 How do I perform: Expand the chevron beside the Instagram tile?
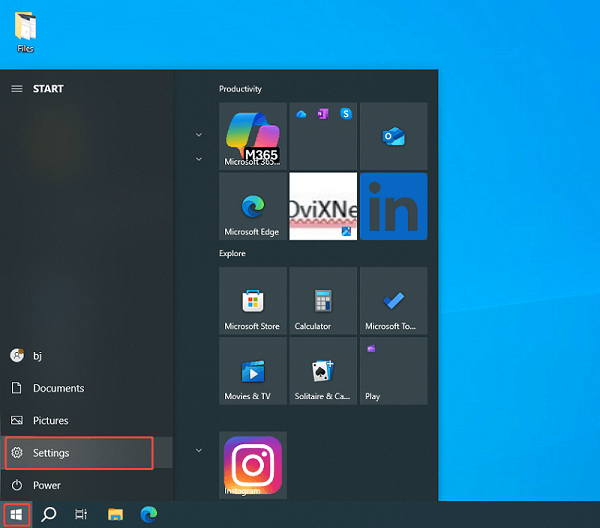pos(199,450)
